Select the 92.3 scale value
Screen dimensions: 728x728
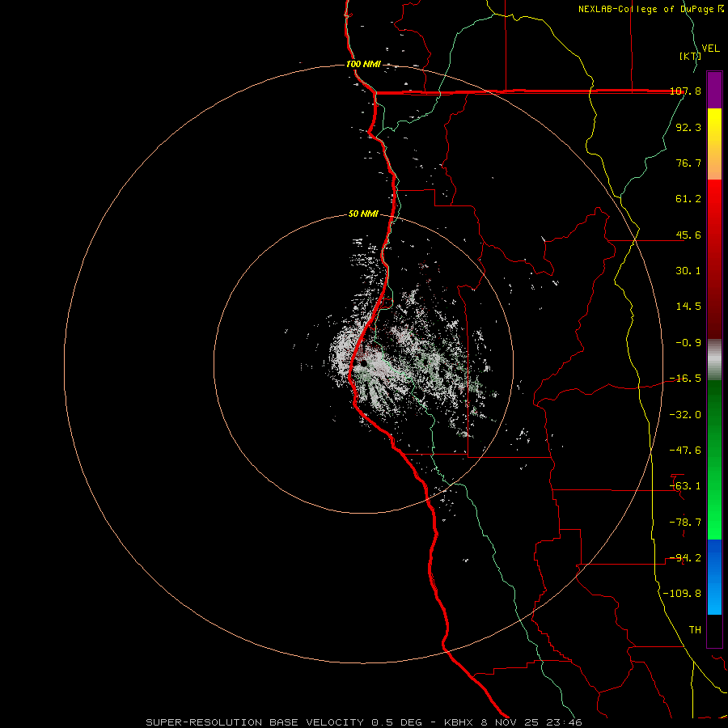pos(688,127)
